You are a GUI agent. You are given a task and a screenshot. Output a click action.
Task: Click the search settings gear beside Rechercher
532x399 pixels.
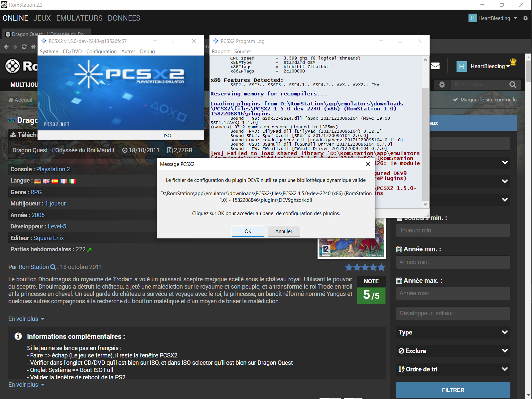pos(442,85)
